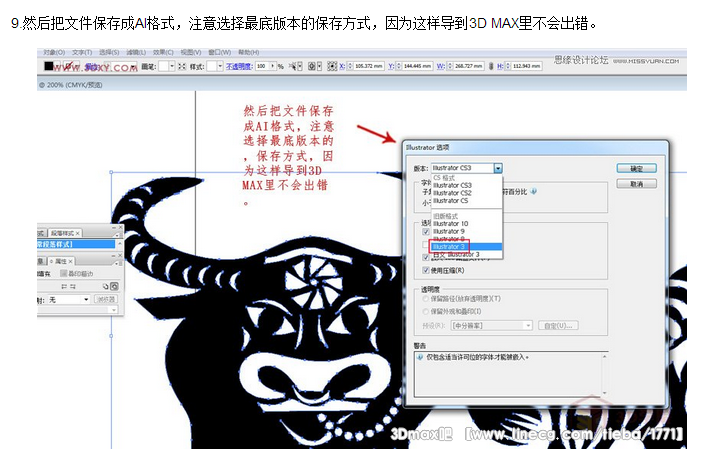Screen dimensions: 712x451
Task: Click the X: coordinate link
Action: 342,66
